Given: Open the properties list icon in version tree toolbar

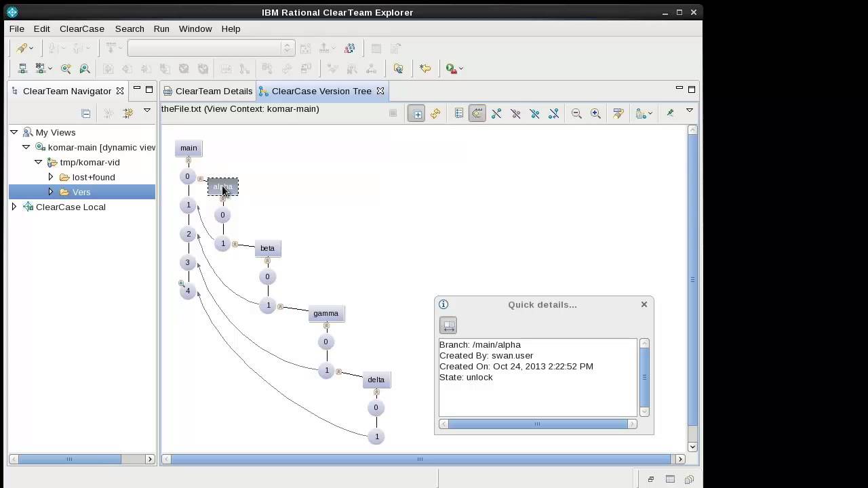Looking at the screenshot, I should pos(459,113).
